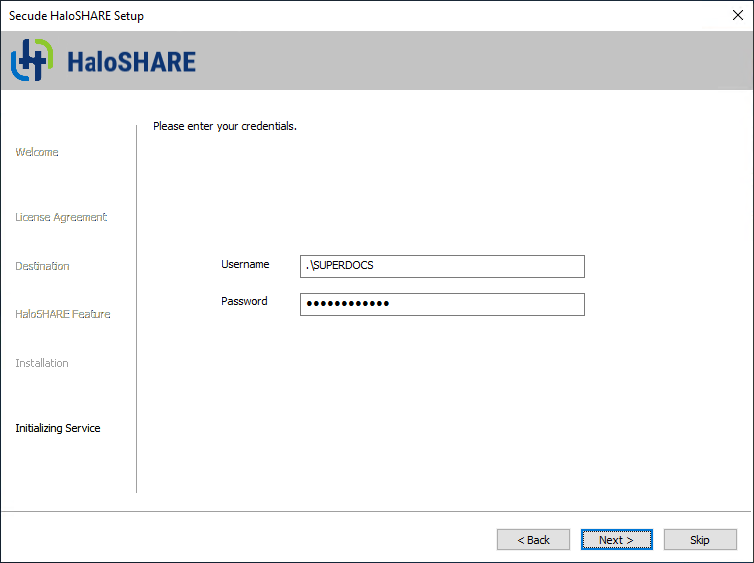
Task: Open the HaloSHARE Feature step
Action: pos(63,314)
